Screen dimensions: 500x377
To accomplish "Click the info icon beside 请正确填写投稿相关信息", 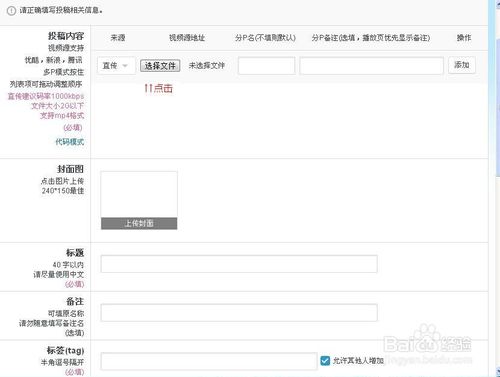I will coord(11,11).
